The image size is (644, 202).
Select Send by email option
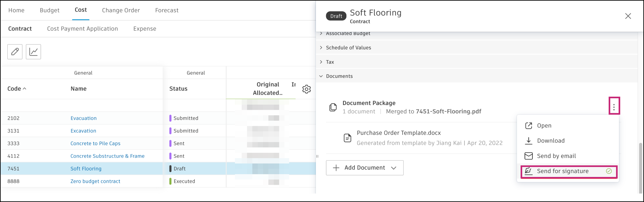pos(556,156)
